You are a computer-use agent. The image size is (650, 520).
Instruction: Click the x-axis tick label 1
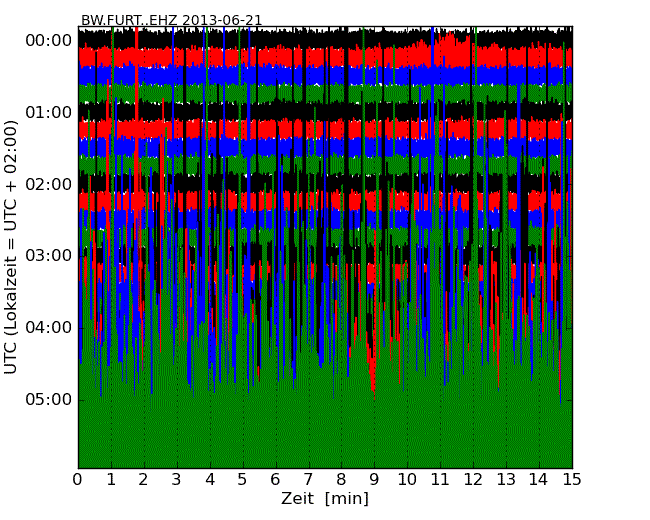(x=111, y=480)
